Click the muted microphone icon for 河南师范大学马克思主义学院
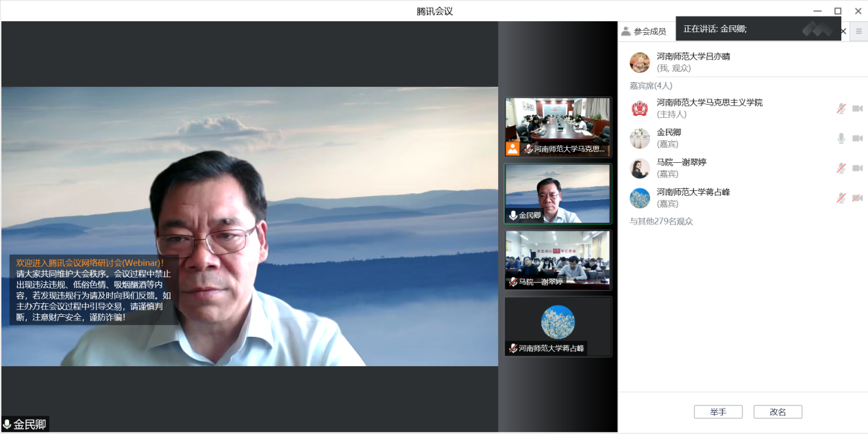The height and width of the screenshot is (434, 868). coord(841,108)
